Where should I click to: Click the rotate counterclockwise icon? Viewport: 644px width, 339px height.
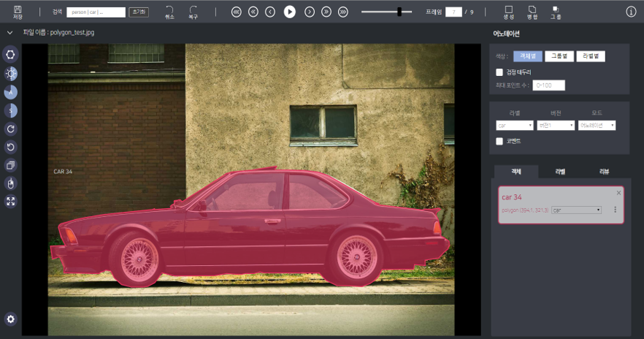pyautogui.click(x=11, y=147)
